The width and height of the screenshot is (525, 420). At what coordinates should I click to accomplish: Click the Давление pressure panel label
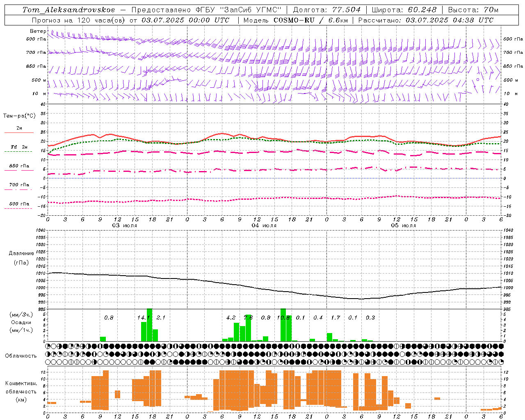click(x=21, y=253)
